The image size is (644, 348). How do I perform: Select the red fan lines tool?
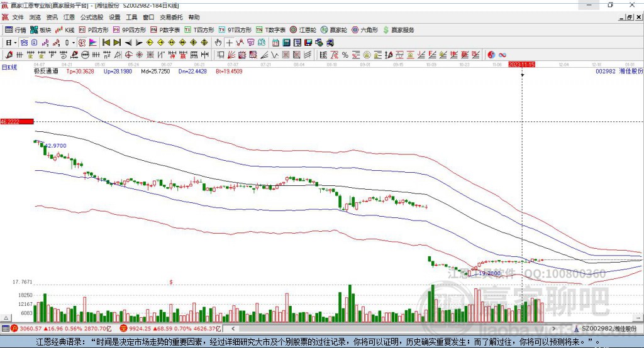tap(231, 55)
